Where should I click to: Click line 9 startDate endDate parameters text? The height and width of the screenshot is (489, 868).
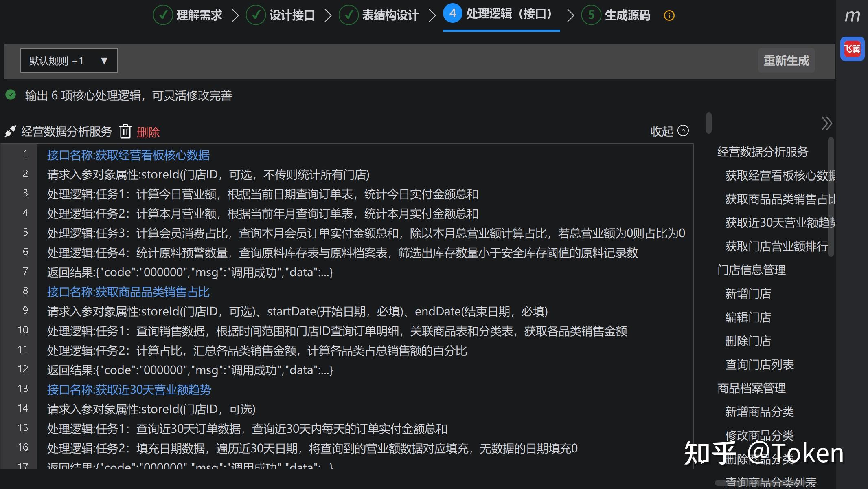298,311
